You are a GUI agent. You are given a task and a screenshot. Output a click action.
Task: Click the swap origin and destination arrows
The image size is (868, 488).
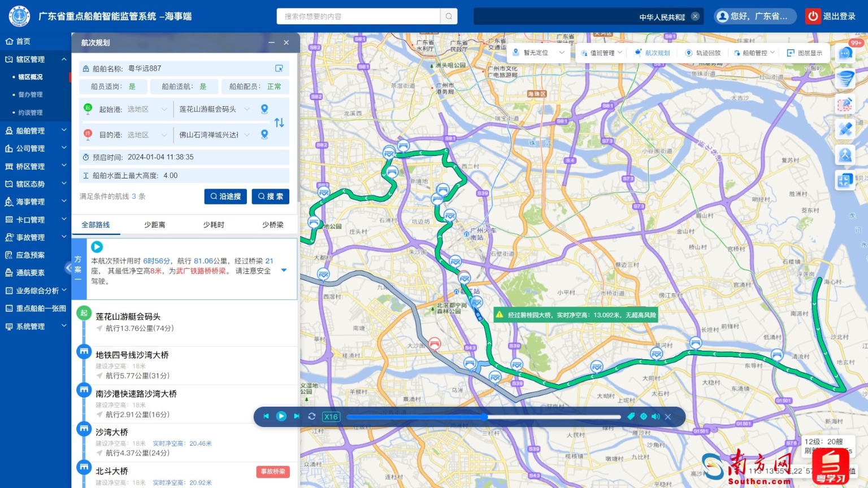(x=279, y=122)
